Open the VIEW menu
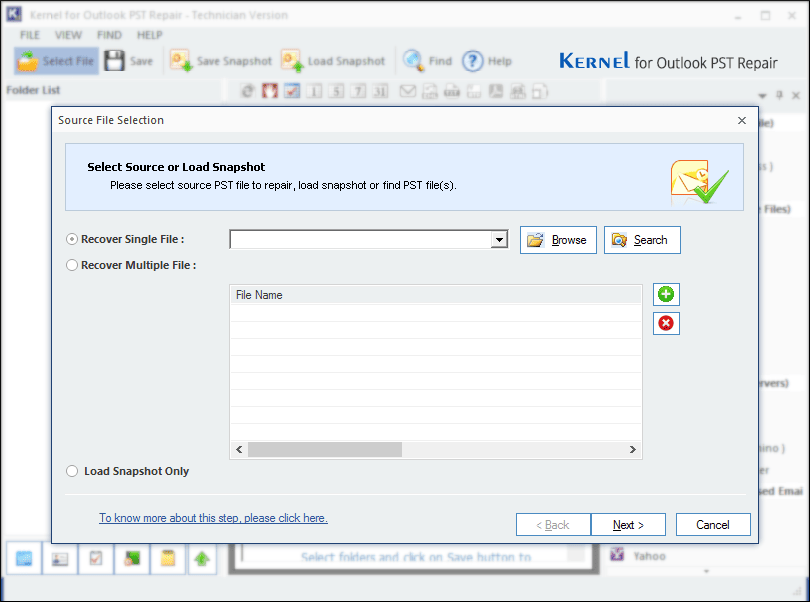This screenshot has height=602, width=810. click(68, 35)
